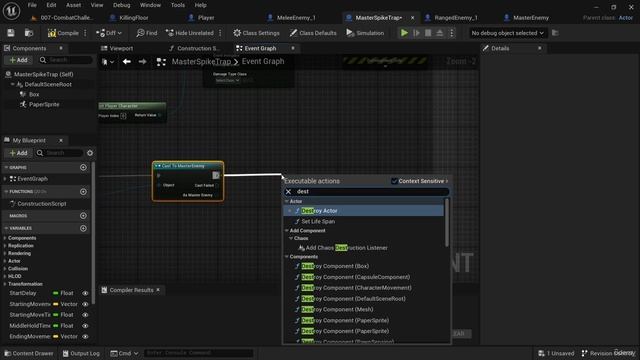The image size is (640, 360).
Task: Toggle visibility eye for EndingMovement variable
Action: pyautogui.click(x=85, y=336)
